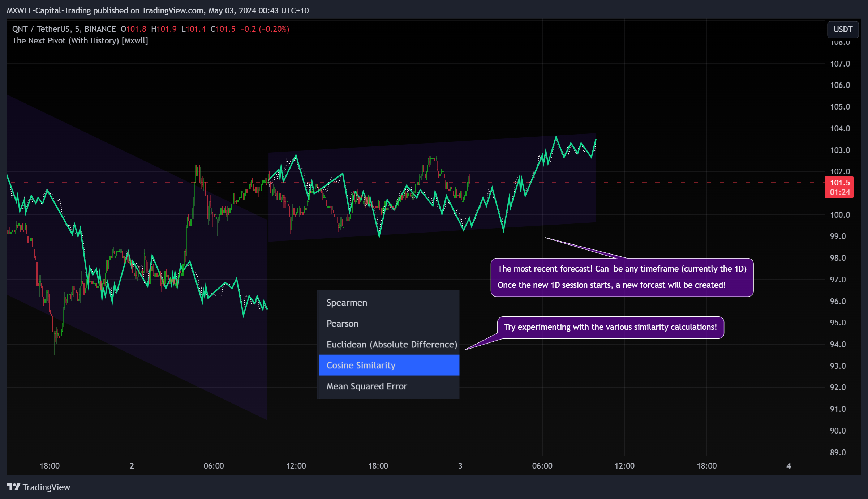Image resolution: width=868 pixels, height=499 pixels.
Task: Select the Spearmen similarity option
Action: click(x=389, y=303)
